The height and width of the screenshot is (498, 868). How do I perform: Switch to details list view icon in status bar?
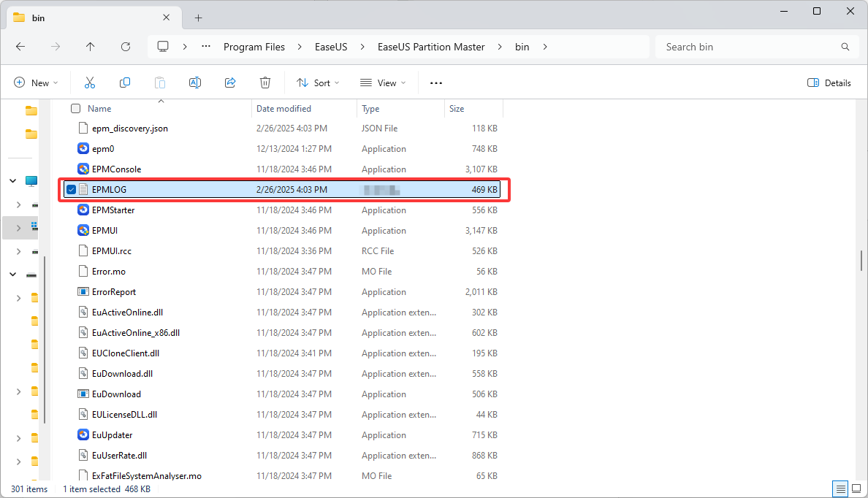(841, 489)
